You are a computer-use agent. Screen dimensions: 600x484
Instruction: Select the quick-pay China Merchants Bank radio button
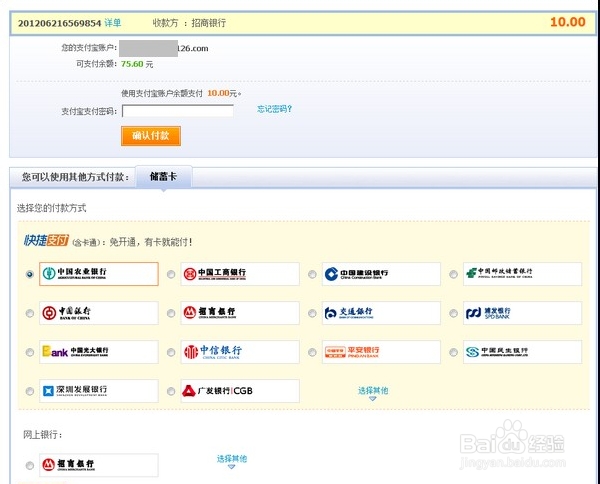171,313
